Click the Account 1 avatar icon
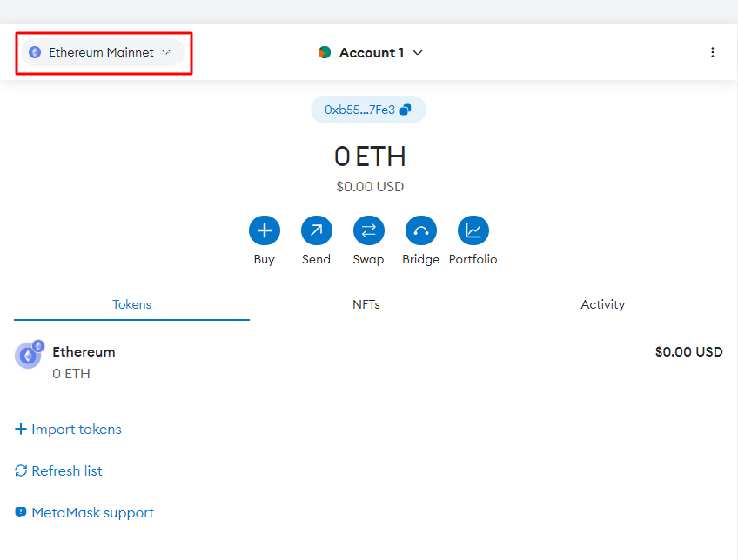Viewport: 738px width, 560px height. pos(325,52)
